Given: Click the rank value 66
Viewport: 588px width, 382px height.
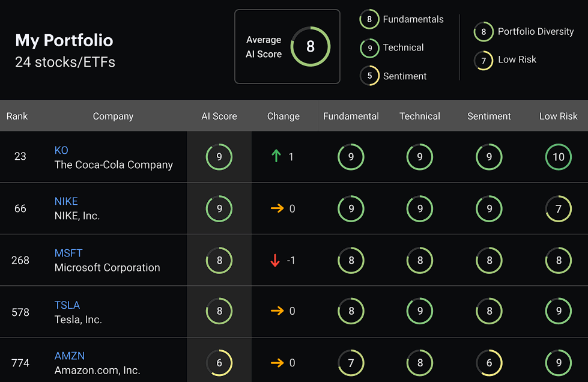Looking at the screenshot, I should click(20, 208).
